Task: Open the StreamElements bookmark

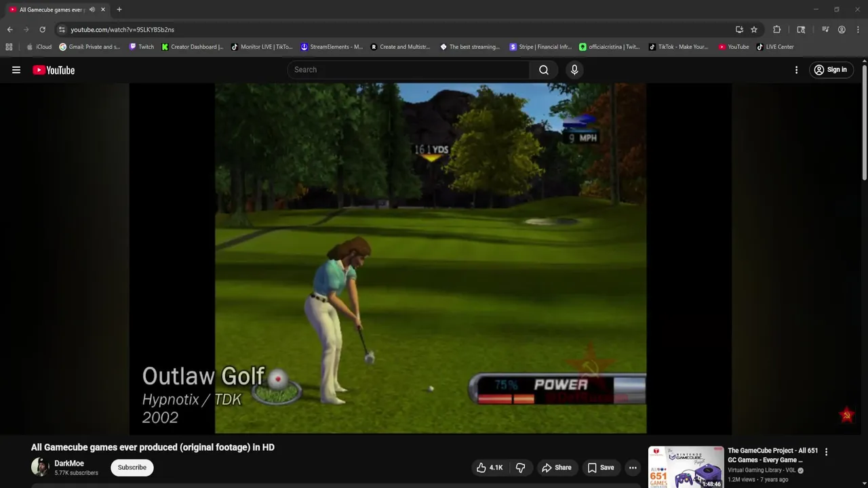Action: 332,47
